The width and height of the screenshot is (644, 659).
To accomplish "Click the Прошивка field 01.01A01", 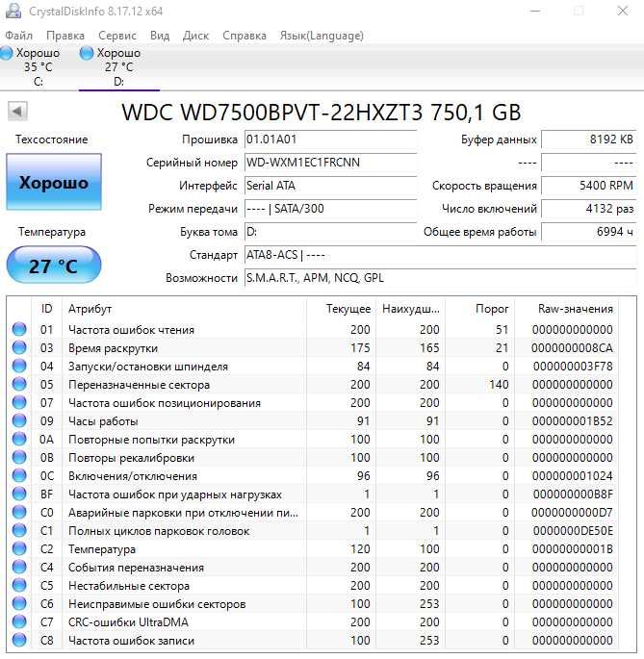I will pyautogui.click(x=330, y=139).
